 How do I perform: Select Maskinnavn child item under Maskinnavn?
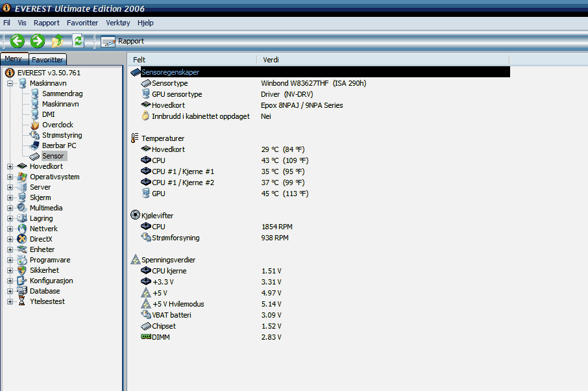pos(60,104)
